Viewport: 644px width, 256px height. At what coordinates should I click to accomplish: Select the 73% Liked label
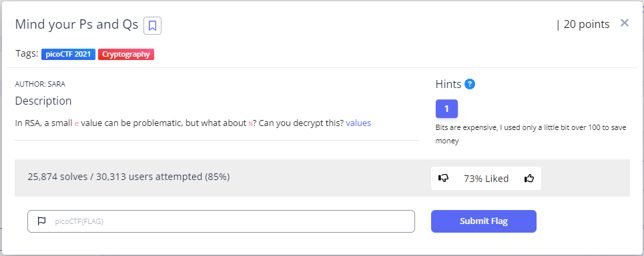[x=486, y=179]
